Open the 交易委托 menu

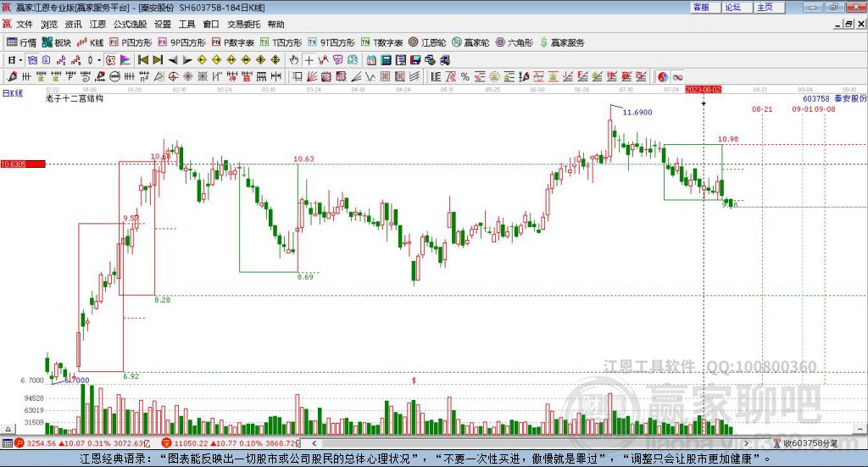click(x=243, y=25)
